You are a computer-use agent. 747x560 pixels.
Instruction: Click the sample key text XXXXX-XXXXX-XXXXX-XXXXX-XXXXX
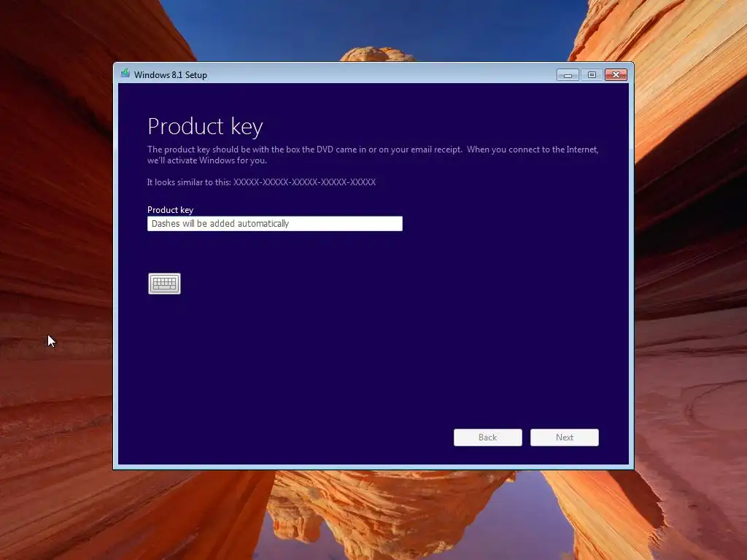click(x=304, y=182)
